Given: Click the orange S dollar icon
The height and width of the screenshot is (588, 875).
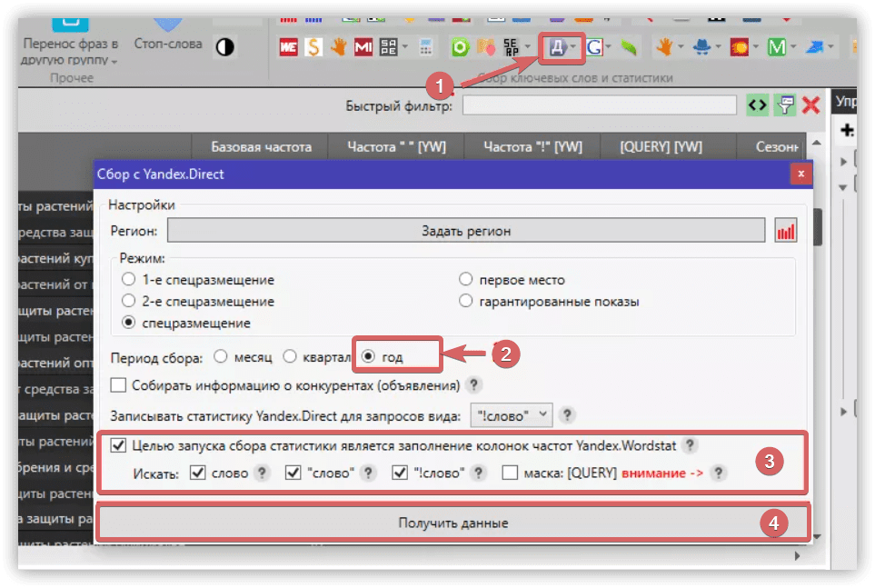Looking at the screenshot, I should (313, 47).
